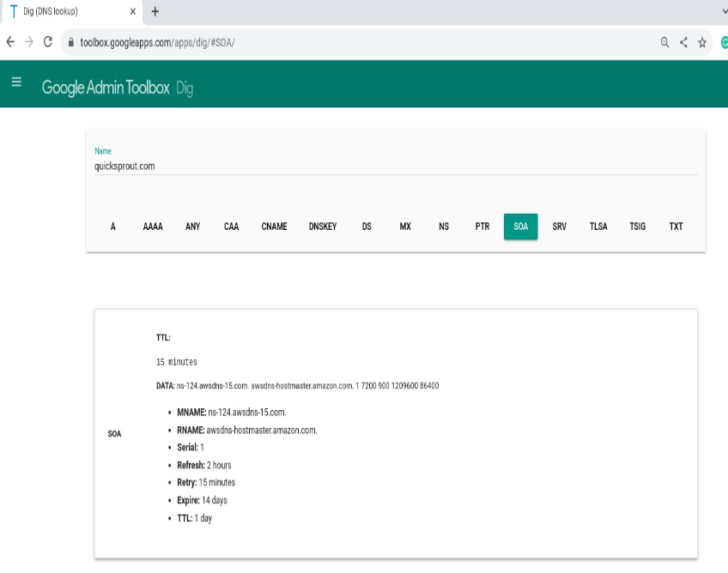Select the CAA record type
The height and width of the screenshot is (573, 728).
click(231, 226)
